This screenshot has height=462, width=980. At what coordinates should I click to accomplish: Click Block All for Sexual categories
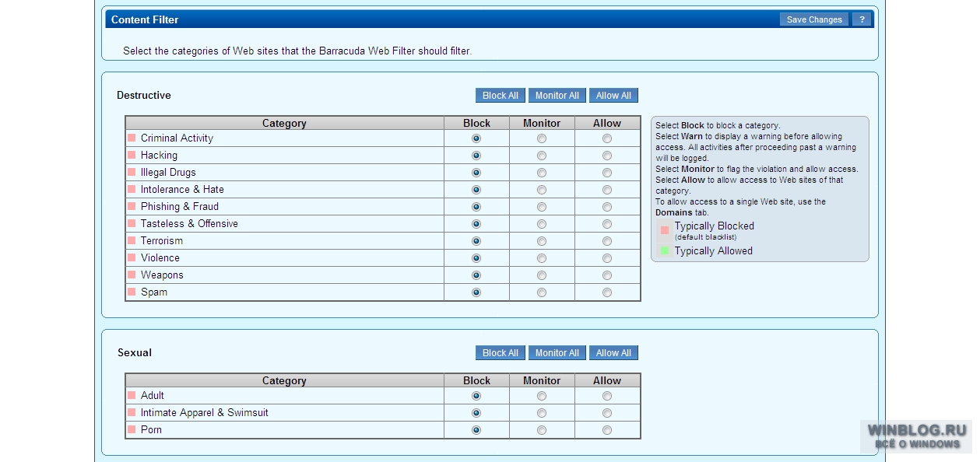pyautogui.click(x=501, y=353)
